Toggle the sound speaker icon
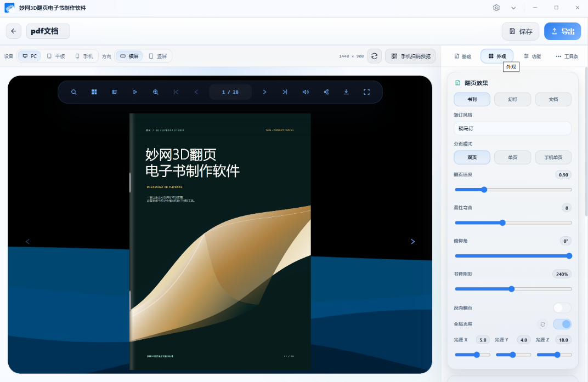The width and height of the screenshot is (588, 382). tap(306, 92)
